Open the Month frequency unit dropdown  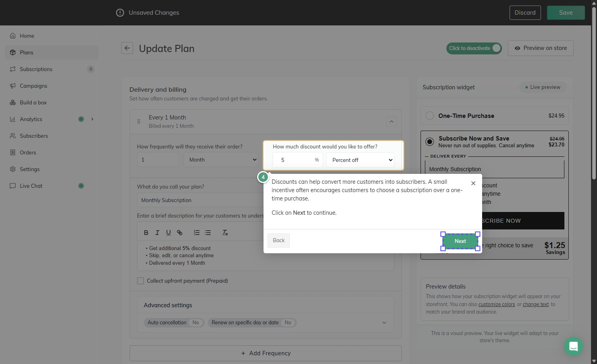(x=221, y=160)
